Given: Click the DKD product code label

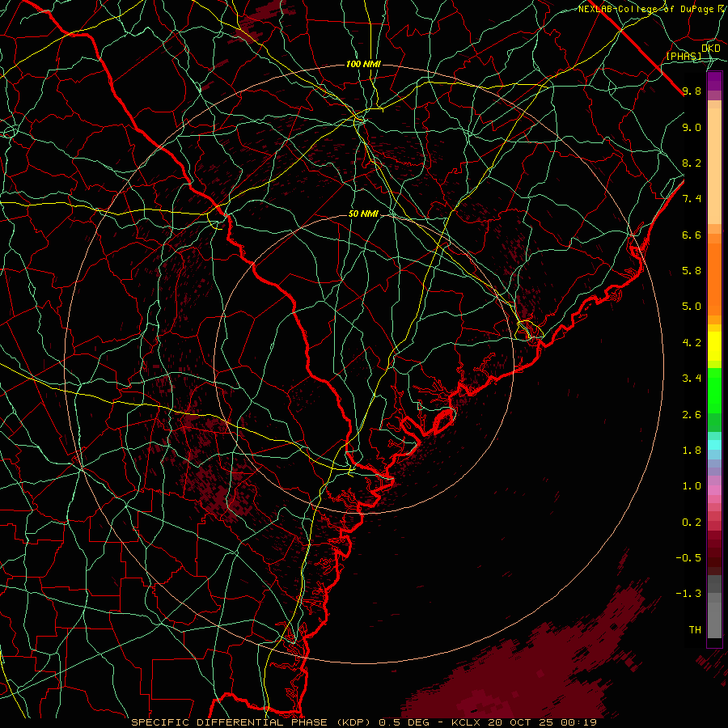Looking at the screenshot, I should (x=711, y=49).
